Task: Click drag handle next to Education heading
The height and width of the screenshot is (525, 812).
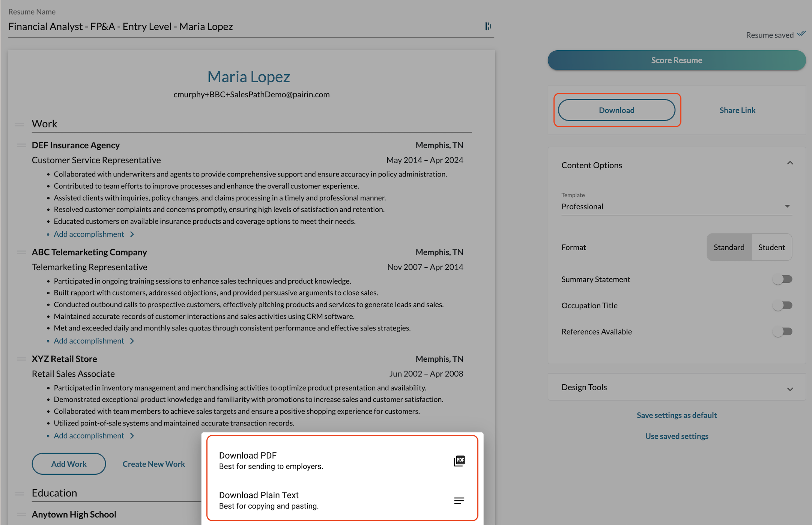Action: pyautogui.click(x=20, y=493)
